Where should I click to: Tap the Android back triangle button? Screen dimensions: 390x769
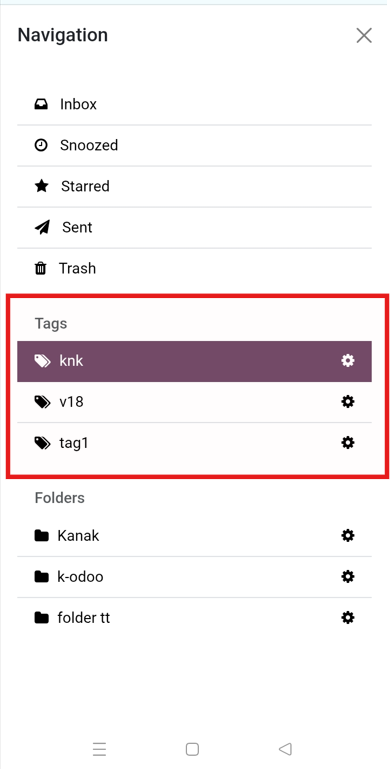tap(285, 749)
